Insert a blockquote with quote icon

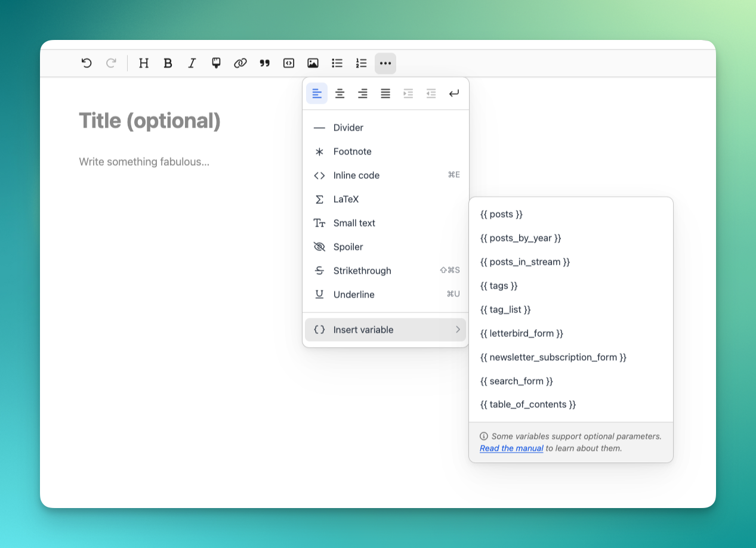(265, 63)
